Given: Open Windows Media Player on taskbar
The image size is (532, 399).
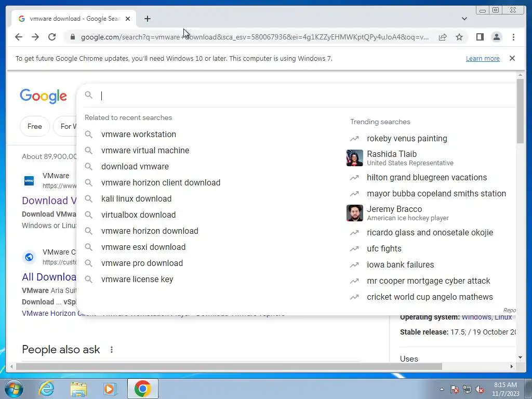Looking at the screenshot, I should tap(110, 389).
